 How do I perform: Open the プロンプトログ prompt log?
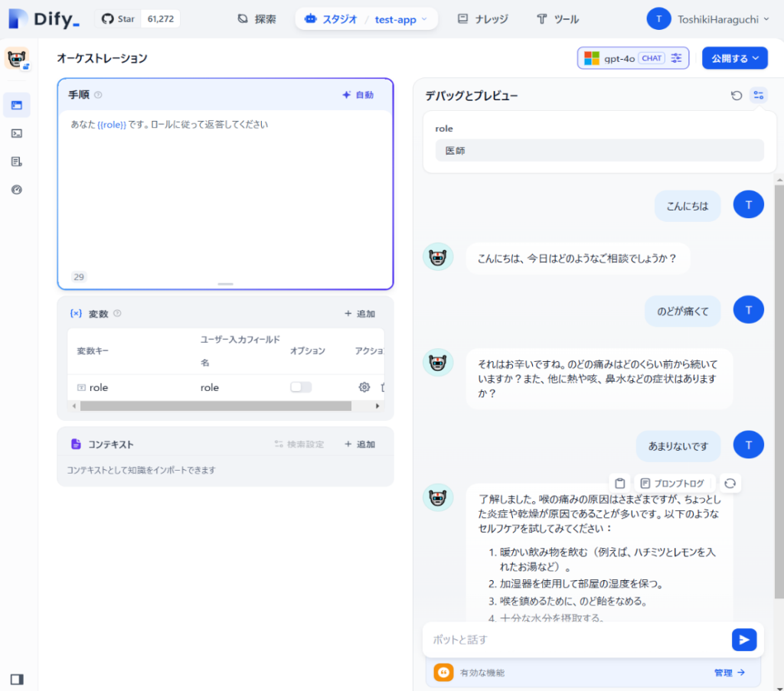[673, 483]
